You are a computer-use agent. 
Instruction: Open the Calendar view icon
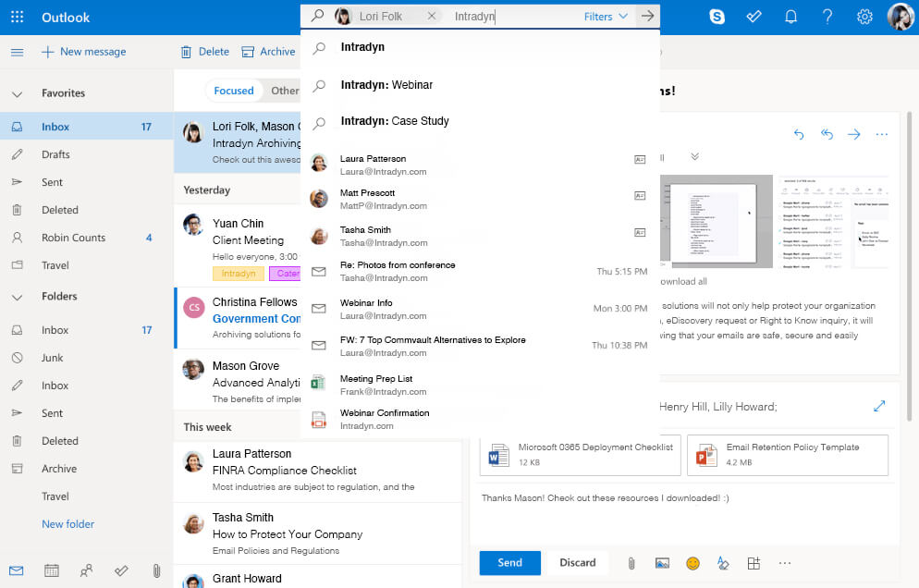tap(51, 570)
